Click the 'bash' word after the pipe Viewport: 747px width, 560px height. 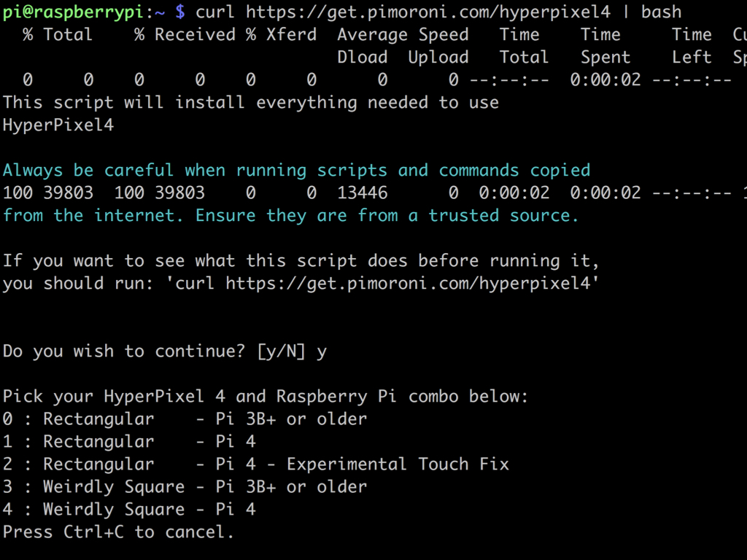pos(661,12)
